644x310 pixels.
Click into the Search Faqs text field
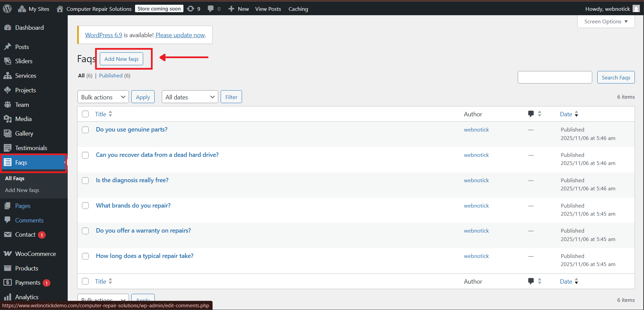pos(555,77)
